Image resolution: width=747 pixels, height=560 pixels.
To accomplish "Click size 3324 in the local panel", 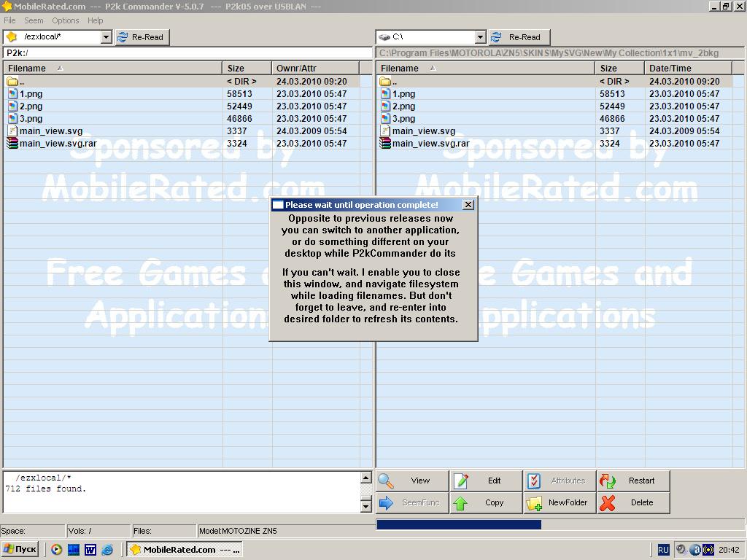I will 610,144.
